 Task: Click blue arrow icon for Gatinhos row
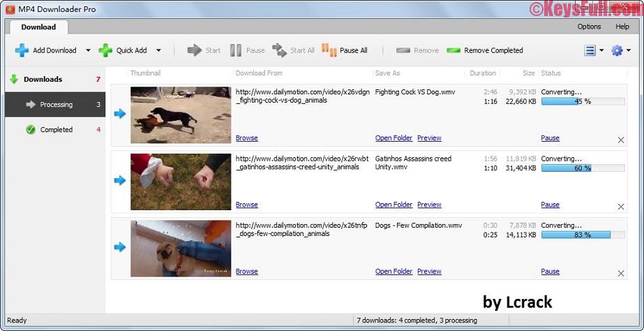(x=120, y=180)
